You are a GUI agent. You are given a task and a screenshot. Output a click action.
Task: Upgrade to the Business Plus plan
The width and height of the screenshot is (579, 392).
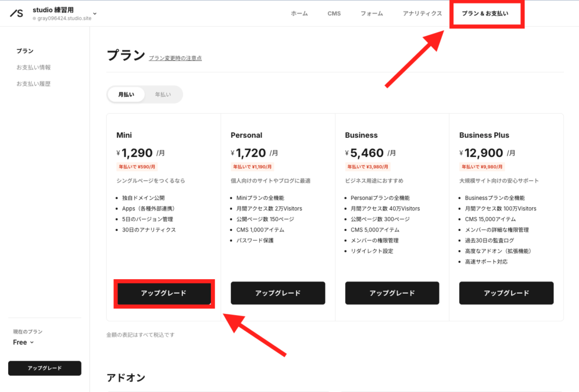(506, 293)
